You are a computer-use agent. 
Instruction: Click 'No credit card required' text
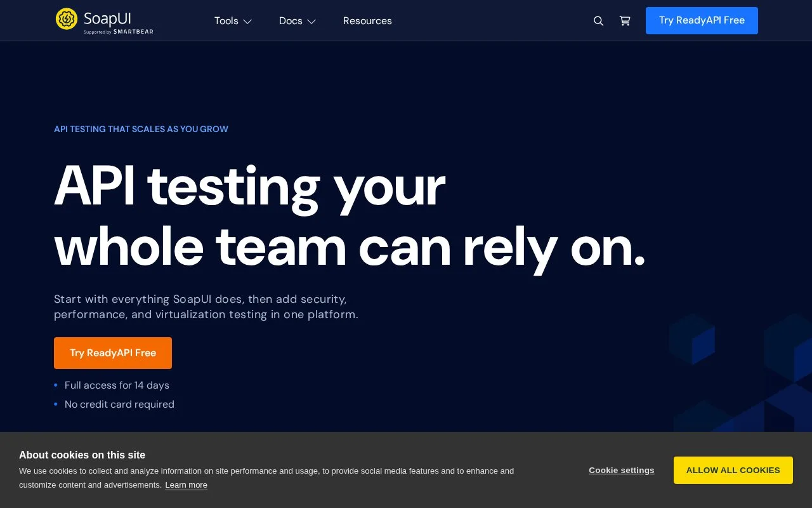119,404
